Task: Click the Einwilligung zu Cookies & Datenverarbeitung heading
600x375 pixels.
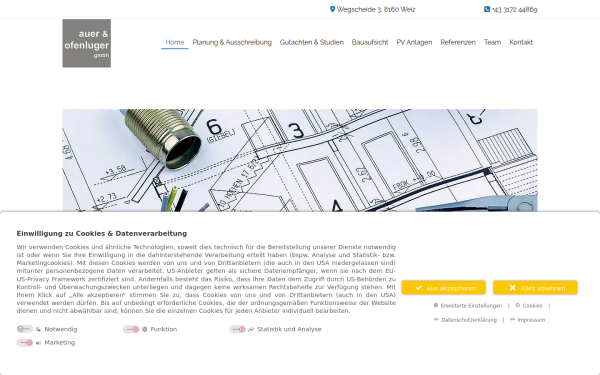Action: tap(102, 233)
